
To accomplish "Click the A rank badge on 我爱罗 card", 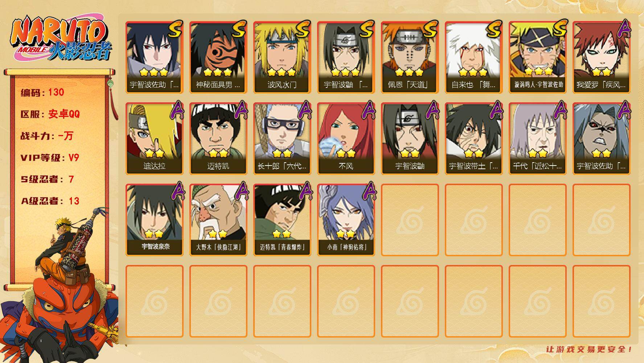I will pyautogui.click(x=624, y=28).
